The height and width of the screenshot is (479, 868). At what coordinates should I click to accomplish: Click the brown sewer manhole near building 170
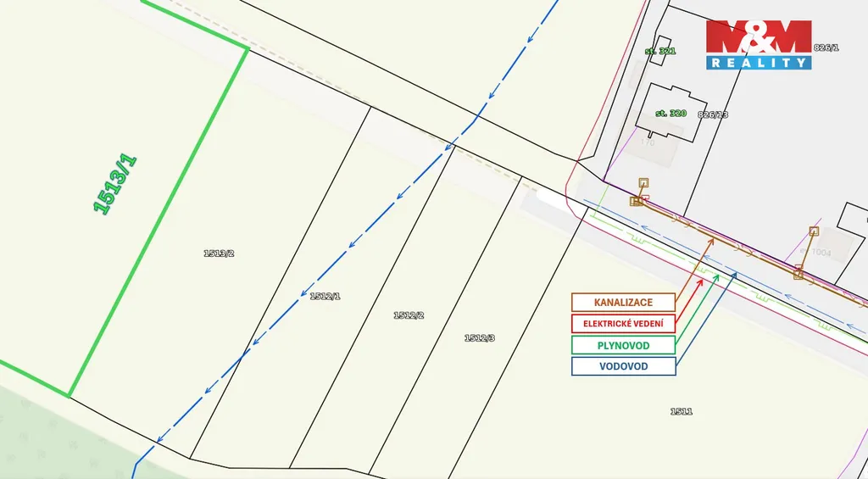click(x=643, y=182)
